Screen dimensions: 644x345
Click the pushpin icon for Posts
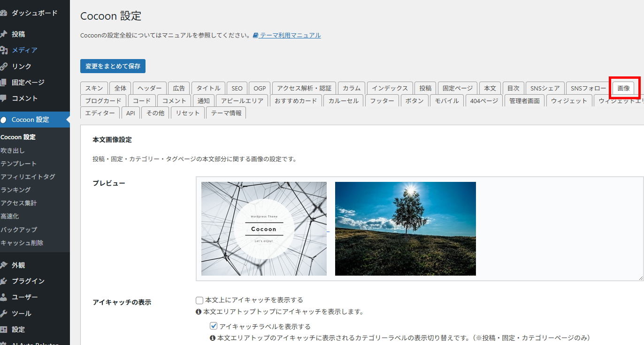3,34
